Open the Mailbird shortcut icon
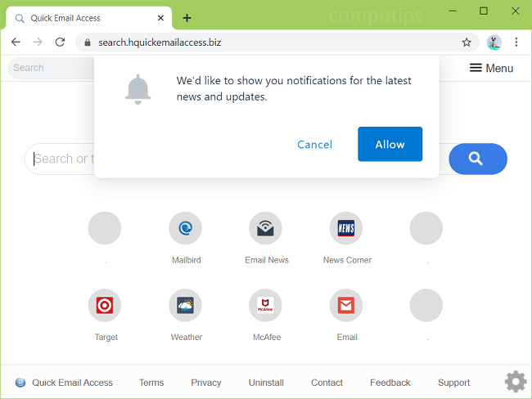Image resolution: width=532 pixels, height=399 pixels. click(186, 229)
